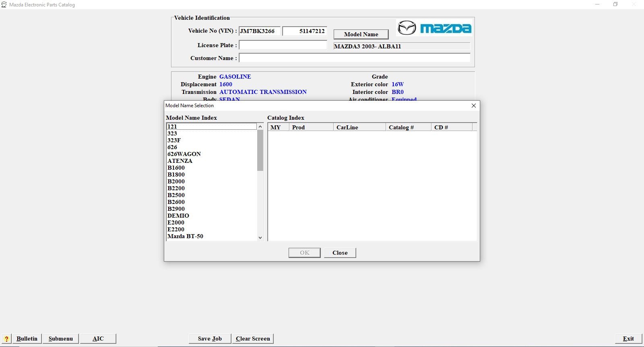The width and height of the screenshot is (644, 347).
Task: Click the model list scroll down arrow
Action: (x=260, y=237)
